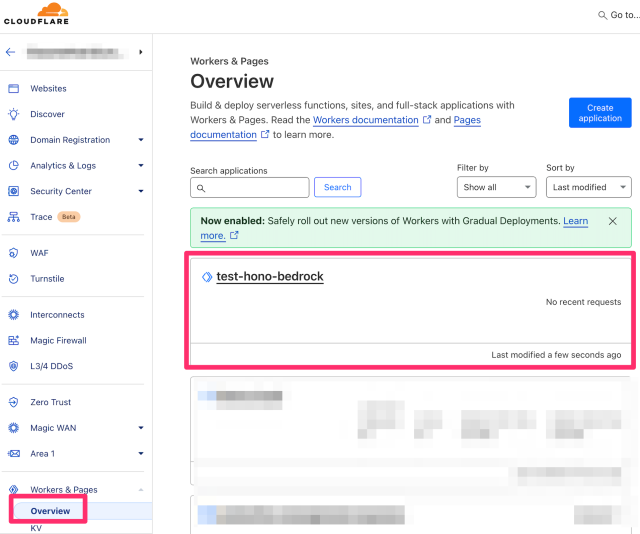Open Websites in the sidebar
640x534 pixels.
pos(48,89)
